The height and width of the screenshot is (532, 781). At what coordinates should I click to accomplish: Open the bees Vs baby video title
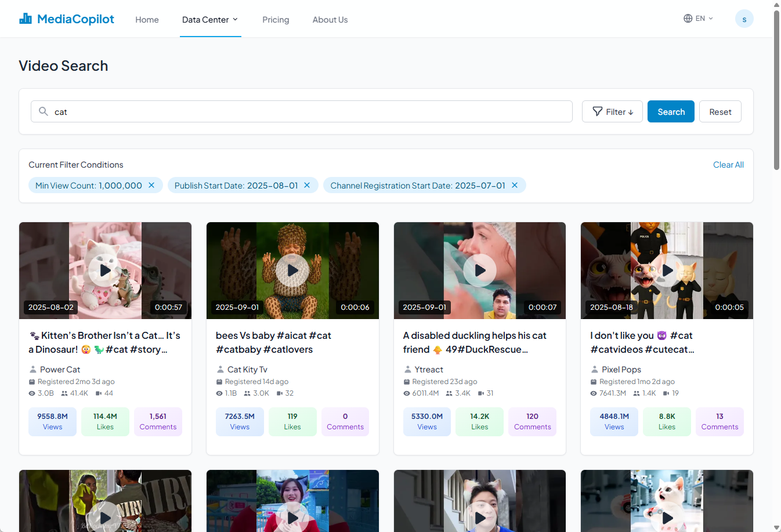point(273,342)
